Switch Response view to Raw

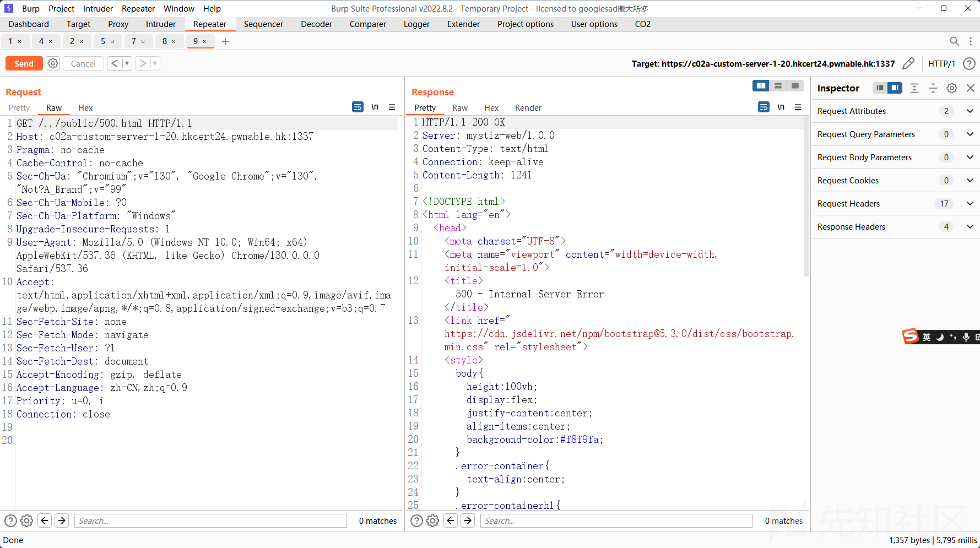click(x=460, y=107)
